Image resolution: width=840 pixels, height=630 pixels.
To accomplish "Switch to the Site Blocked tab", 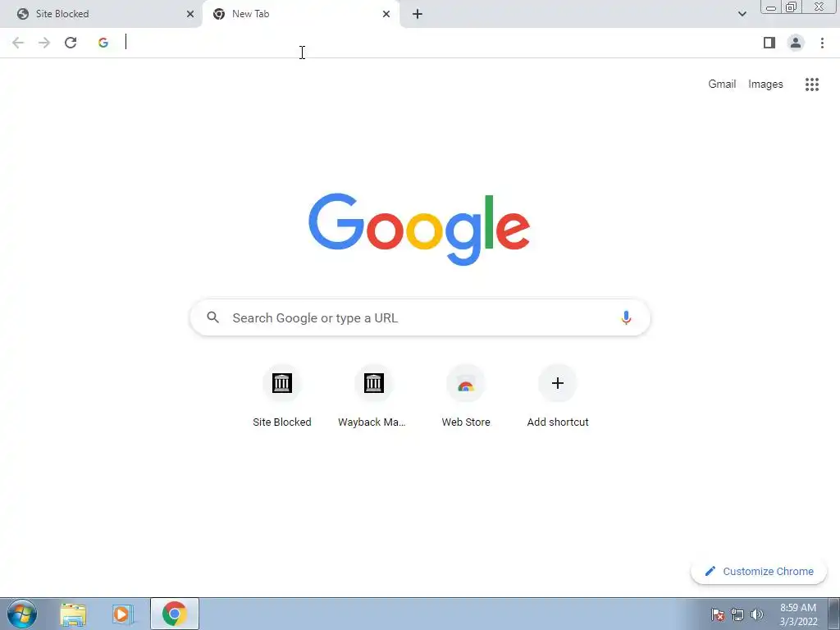I will coord(100,14).
